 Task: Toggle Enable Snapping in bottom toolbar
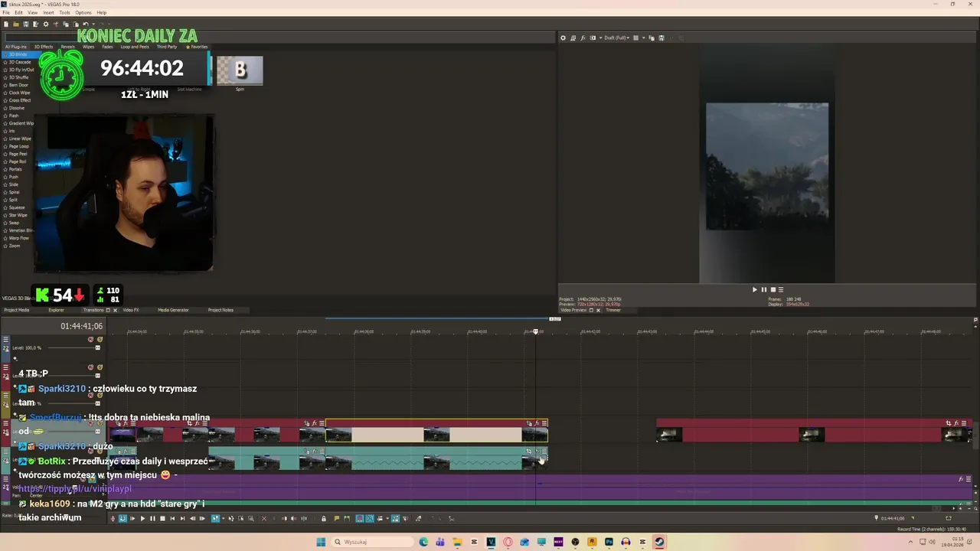[x=360, y=519]
